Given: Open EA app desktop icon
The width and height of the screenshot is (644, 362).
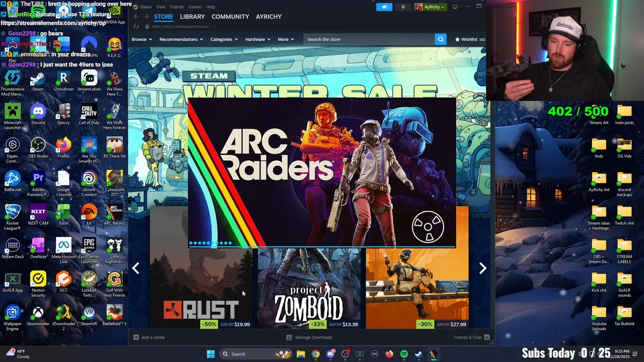Looking at the screenshot, I should point(89,215).
